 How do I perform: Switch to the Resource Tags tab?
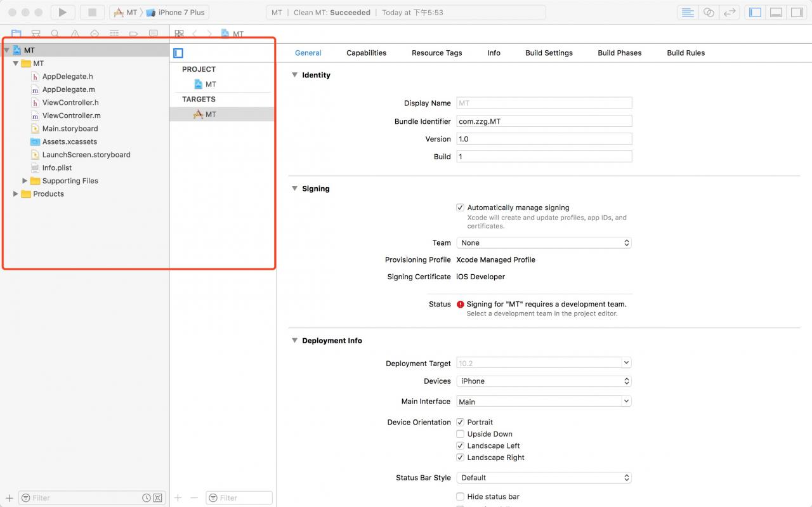coord(436,53)
